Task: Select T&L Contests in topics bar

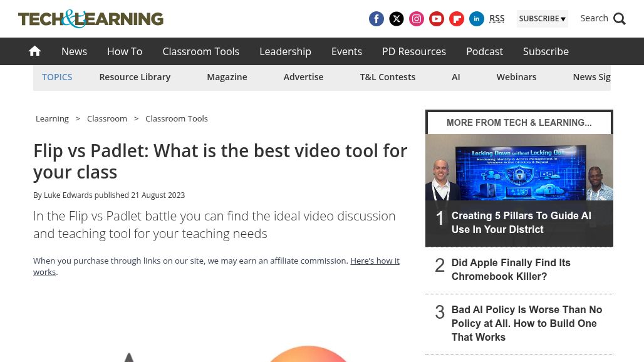Action: click(388, 77)
